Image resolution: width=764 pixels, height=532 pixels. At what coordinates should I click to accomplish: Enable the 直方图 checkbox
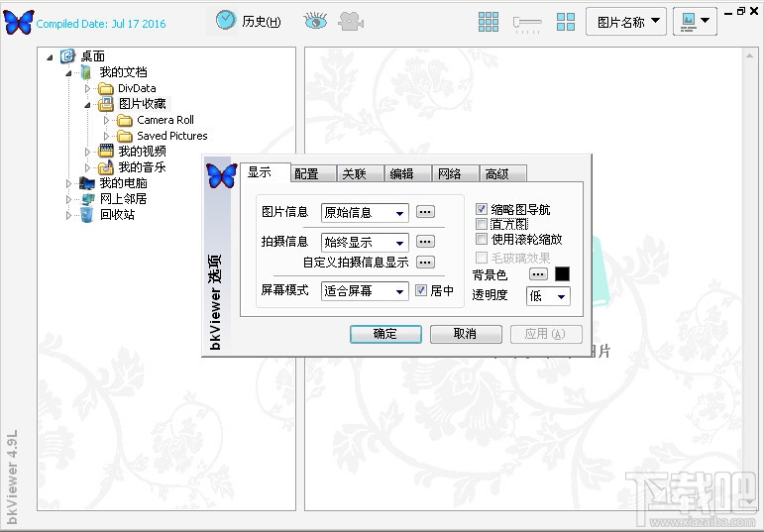482,224
